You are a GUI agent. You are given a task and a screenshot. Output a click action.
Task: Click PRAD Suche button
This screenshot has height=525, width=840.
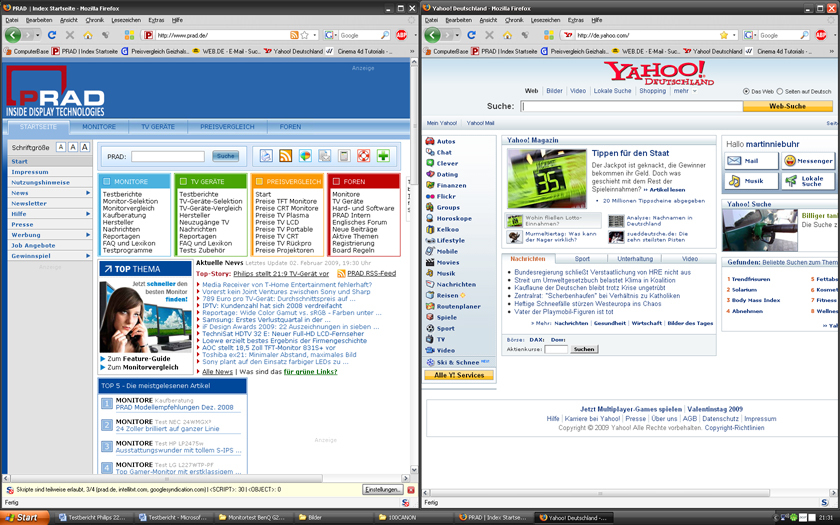[226, 156]
